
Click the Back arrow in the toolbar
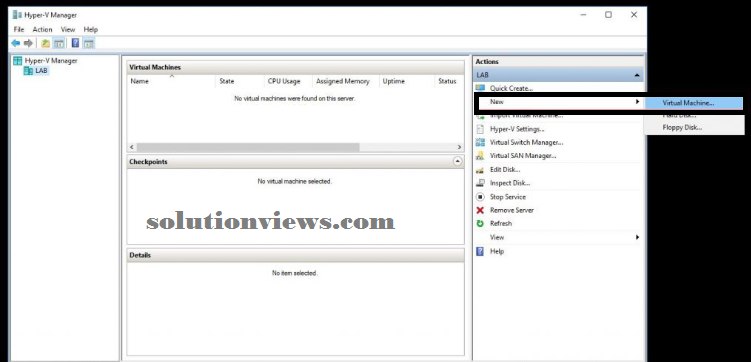[16, 44]
